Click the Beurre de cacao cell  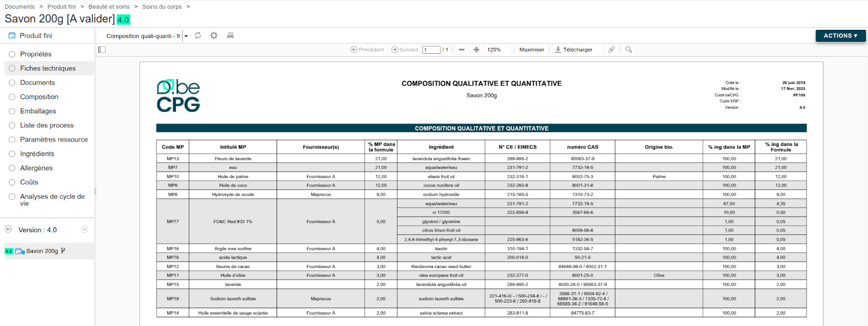click(233, 266)
